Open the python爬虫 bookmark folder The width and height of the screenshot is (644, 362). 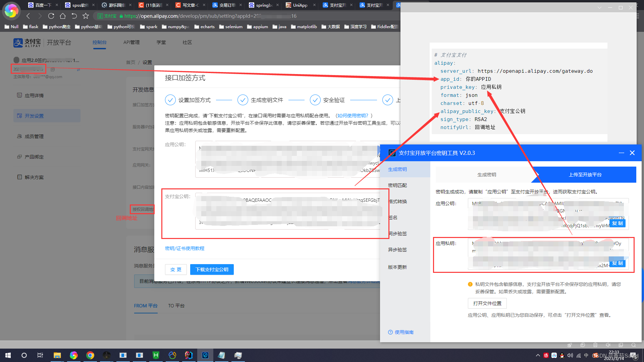point(56,26)
